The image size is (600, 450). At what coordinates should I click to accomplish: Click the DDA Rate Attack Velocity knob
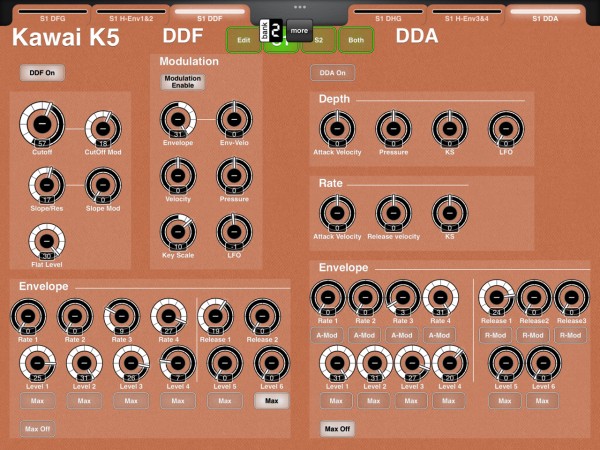click(337, 214)
